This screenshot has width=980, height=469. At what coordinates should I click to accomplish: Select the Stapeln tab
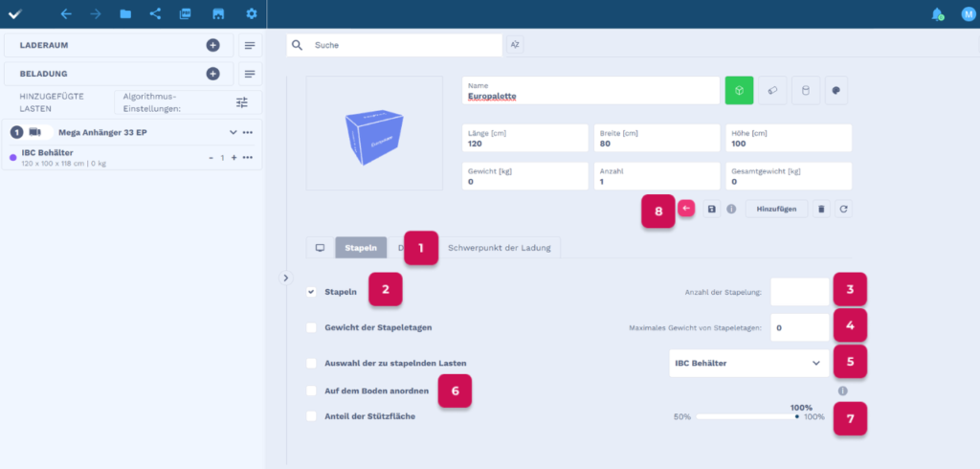click(x=361, y=248)
